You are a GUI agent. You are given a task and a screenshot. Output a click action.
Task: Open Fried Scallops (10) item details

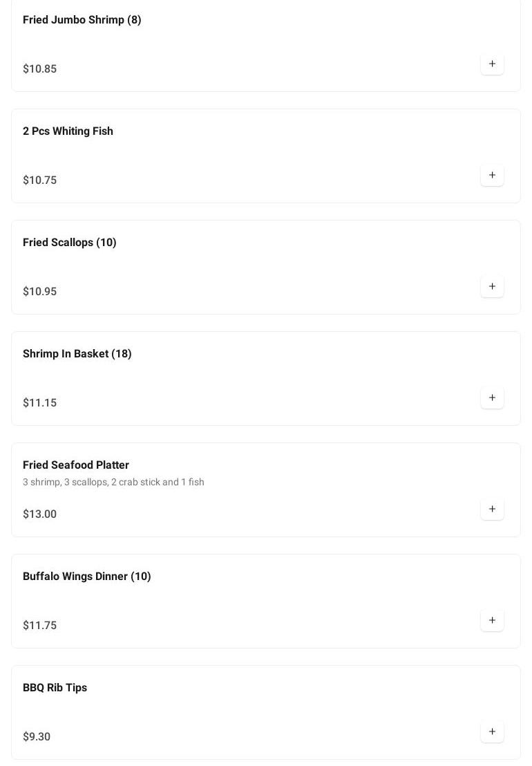tap(69, 243)
